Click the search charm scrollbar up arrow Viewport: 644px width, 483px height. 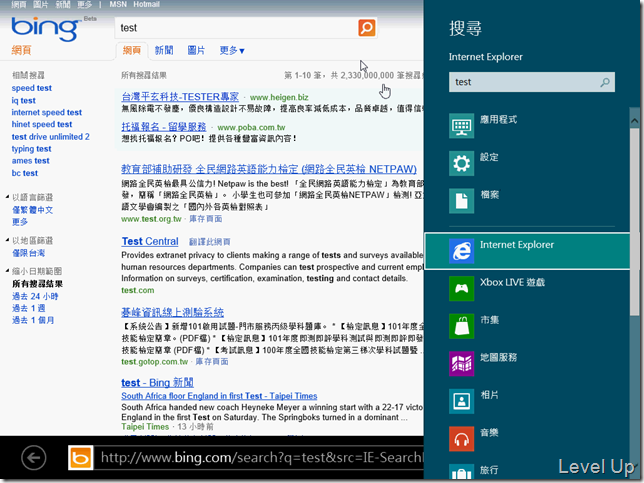[635, 121]
